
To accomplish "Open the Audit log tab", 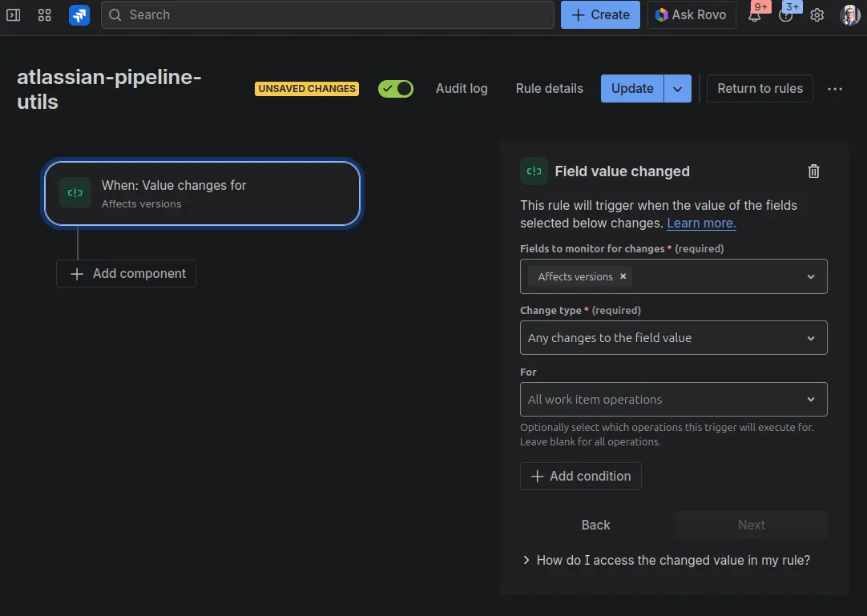I will click(462, 89).
